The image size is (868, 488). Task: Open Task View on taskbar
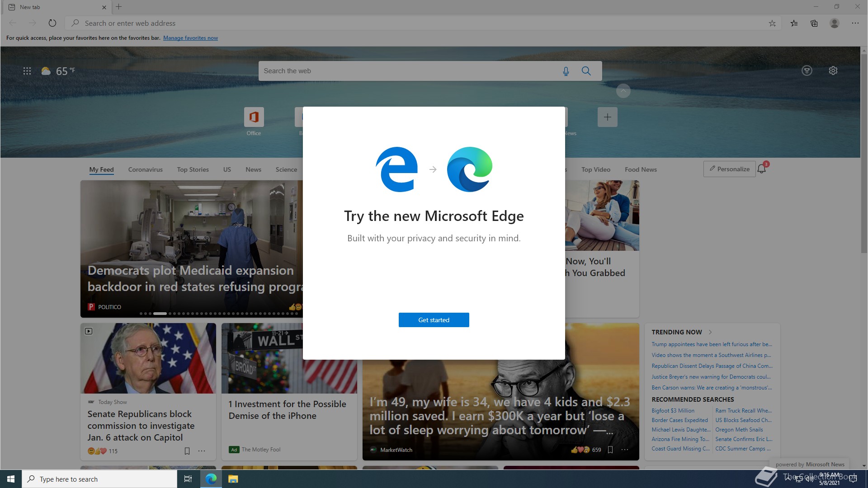pyautogui.click(x=188, y=479)
